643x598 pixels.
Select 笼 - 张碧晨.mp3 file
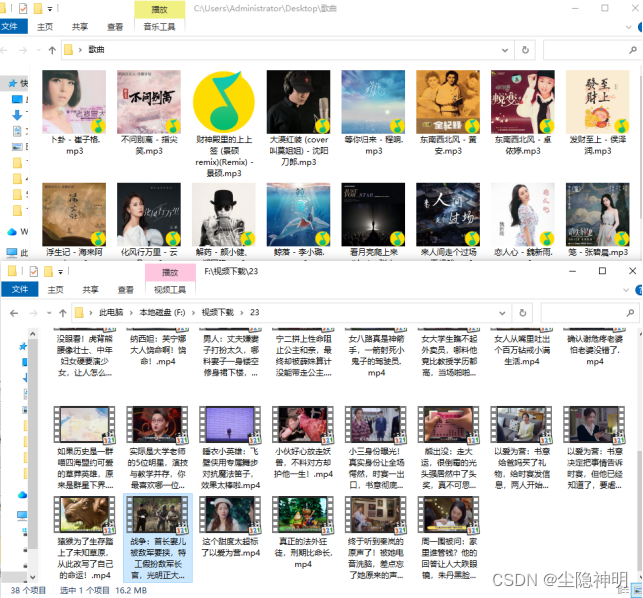[x=597, y=220]
